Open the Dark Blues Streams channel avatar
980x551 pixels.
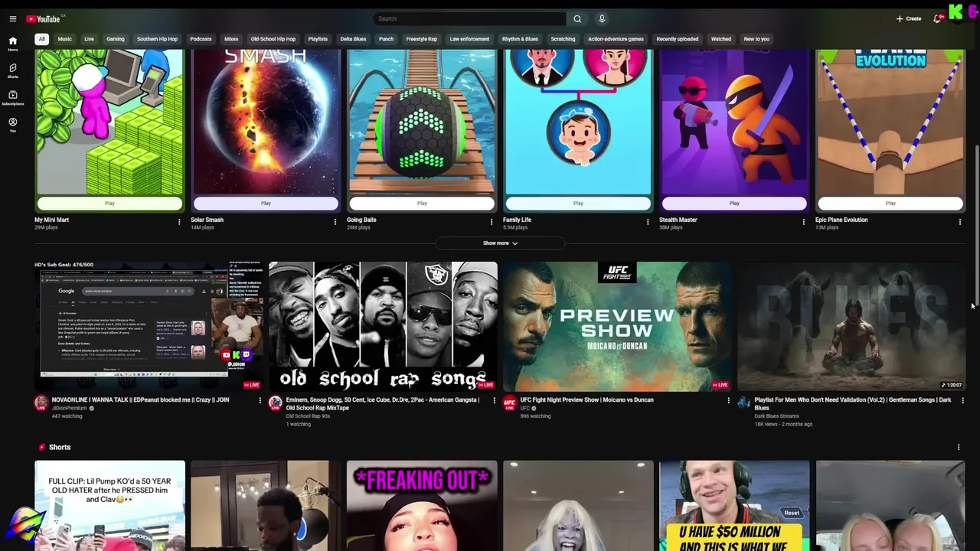click(744, 403)
